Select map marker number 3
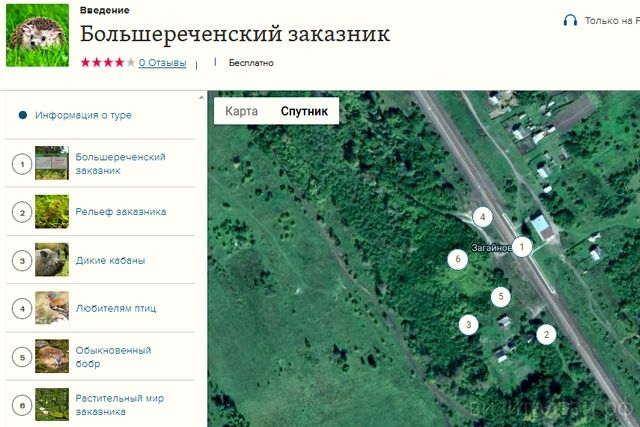The height and width of the screenshot is (427, 640). tap(469, 325)
